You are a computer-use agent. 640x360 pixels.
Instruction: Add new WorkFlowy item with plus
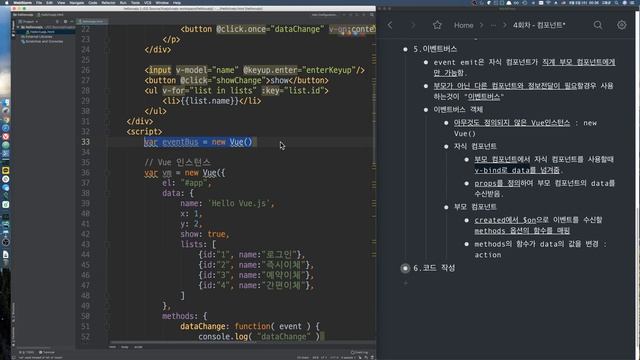(x=405, y=282)
